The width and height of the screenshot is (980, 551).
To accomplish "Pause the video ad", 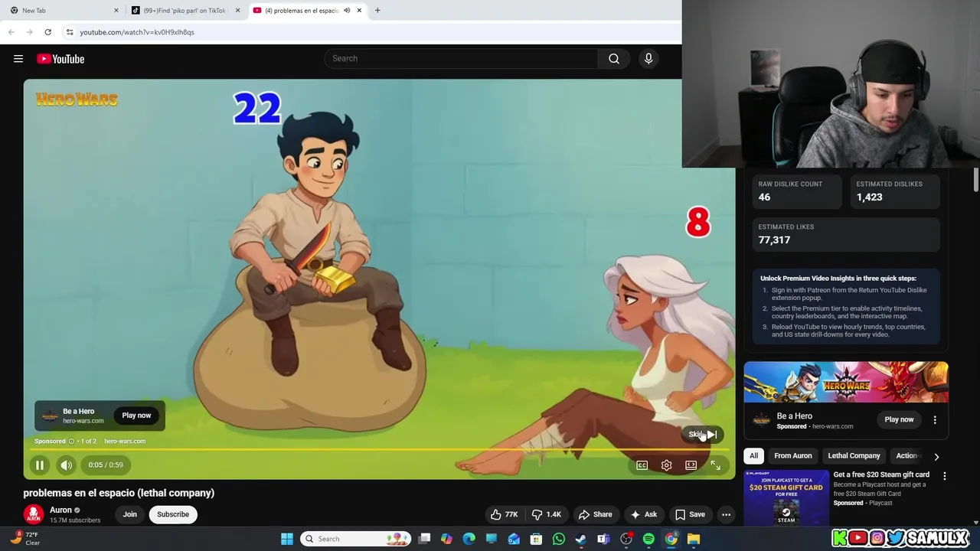I will click(x=40, y=465).
